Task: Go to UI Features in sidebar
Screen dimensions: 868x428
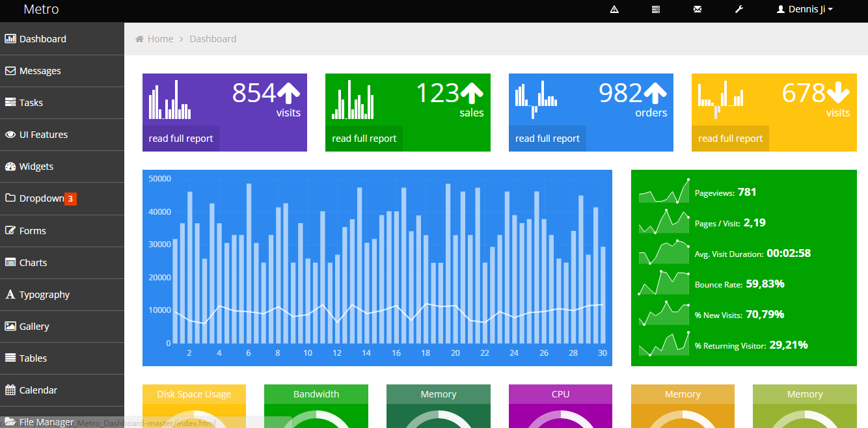Action: (62, 135)
